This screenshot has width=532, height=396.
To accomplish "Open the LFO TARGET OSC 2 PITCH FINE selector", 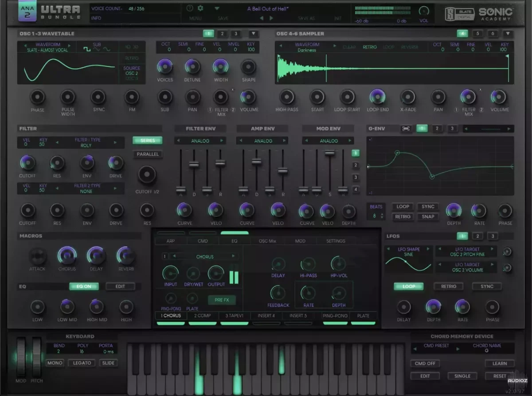I will pyautogui.click(x=467, y=252).
